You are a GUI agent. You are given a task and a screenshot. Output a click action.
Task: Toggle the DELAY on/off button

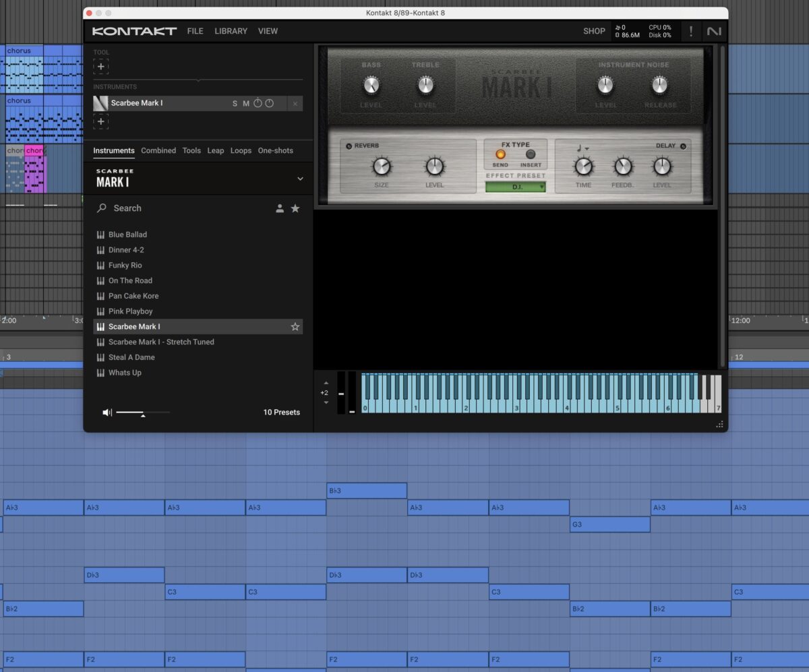(683, 146)
